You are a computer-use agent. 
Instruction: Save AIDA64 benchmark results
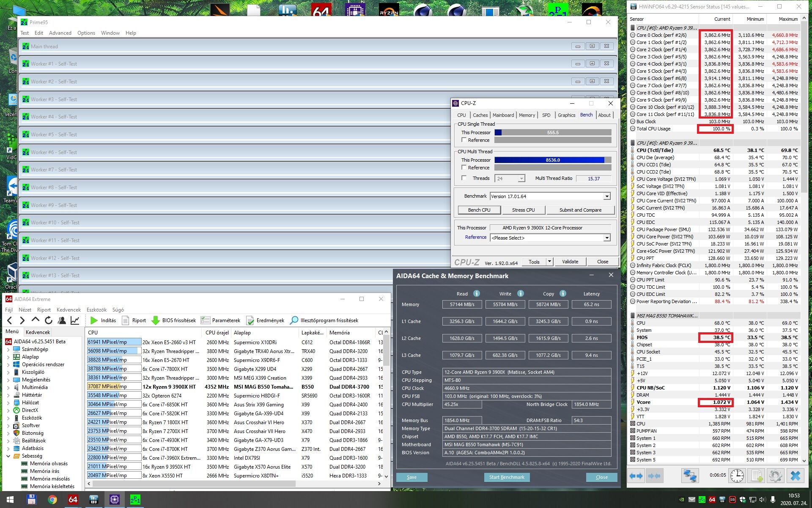[x=411, y=477]
